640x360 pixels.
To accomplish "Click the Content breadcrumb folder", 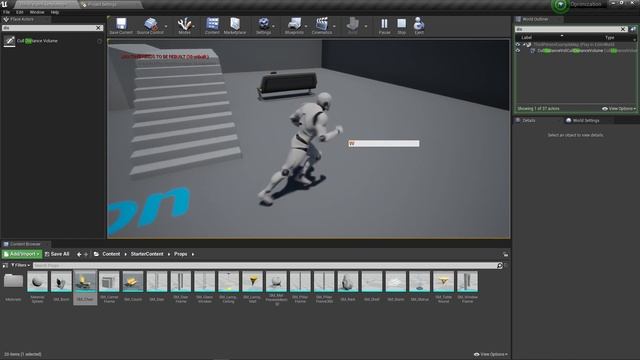I will pos(111,254).
